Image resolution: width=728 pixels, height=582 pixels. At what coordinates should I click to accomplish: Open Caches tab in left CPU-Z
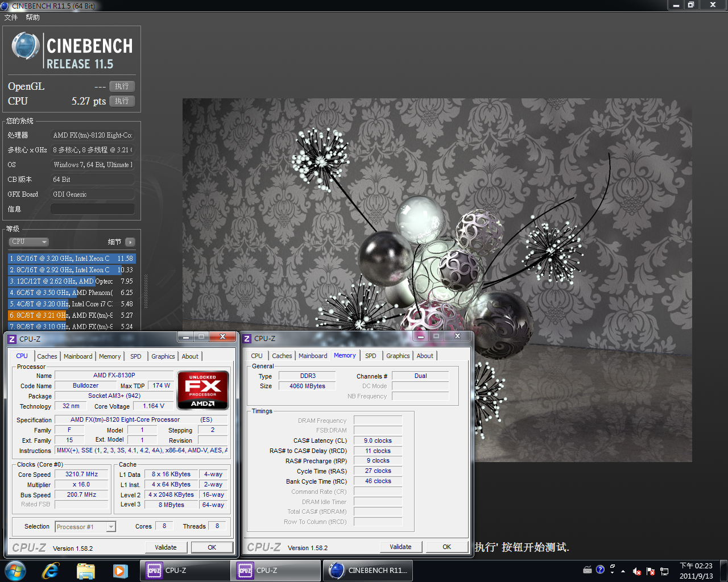47,356
